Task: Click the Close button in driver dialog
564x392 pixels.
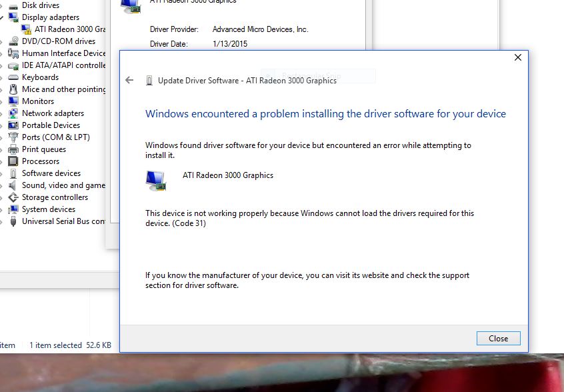Action: [x=498, y=339]
